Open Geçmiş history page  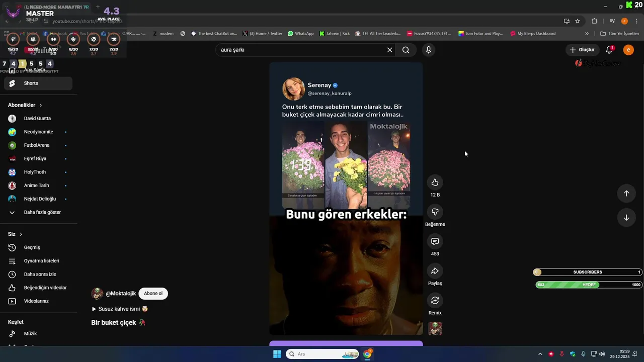click(x=38, y=247)
